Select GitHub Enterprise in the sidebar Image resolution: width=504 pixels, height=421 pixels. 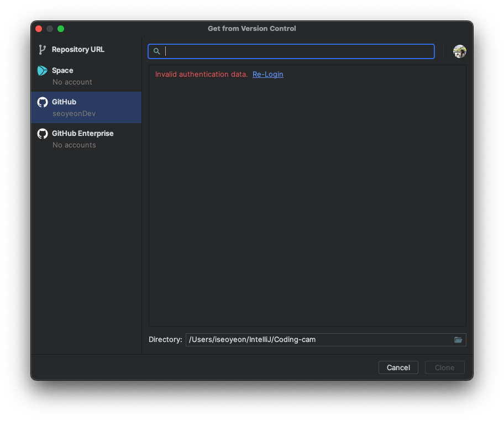[86, 139]
